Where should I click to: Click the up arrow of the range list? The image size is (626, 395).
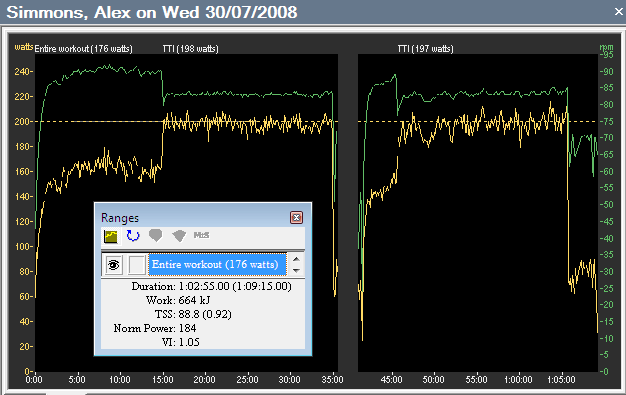click(x=296, y=259)
